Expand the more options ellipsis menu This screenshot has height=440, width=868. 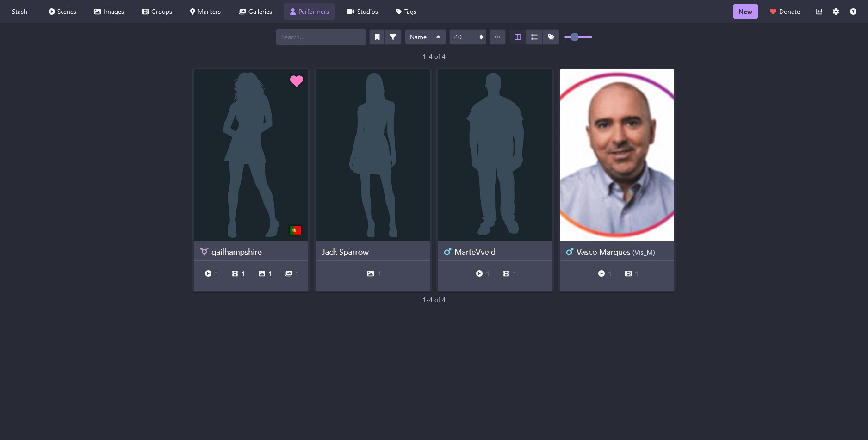pos(497,37)
